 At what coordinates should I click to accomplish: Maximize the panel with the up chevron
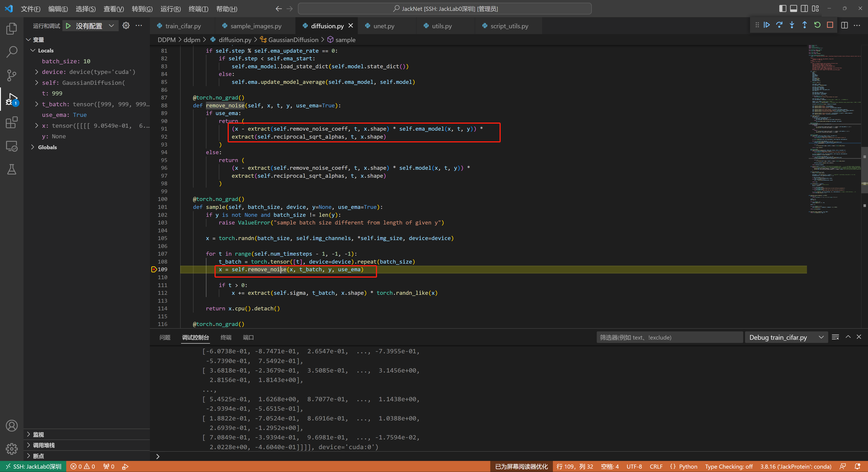click(x=848, y=337)
